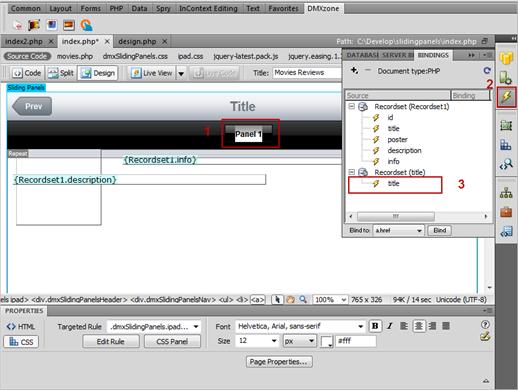Screen dimensions: 518x390
Task: Choose the Select arrow tool in status bar
Action: (x=277, y=300)
